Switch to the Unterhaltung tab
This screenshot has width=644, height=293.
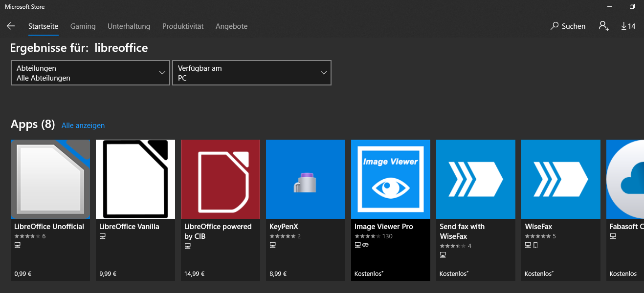coord(129,26)
